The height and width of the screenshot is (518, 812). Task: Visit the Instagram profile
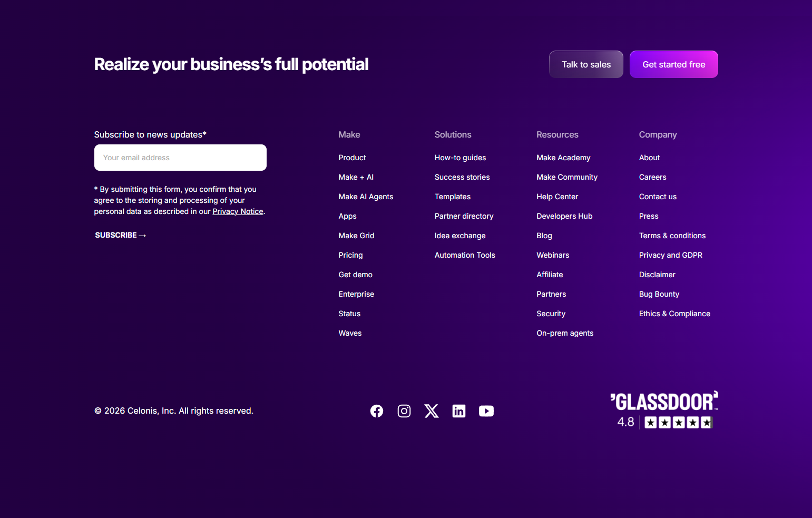404,411
